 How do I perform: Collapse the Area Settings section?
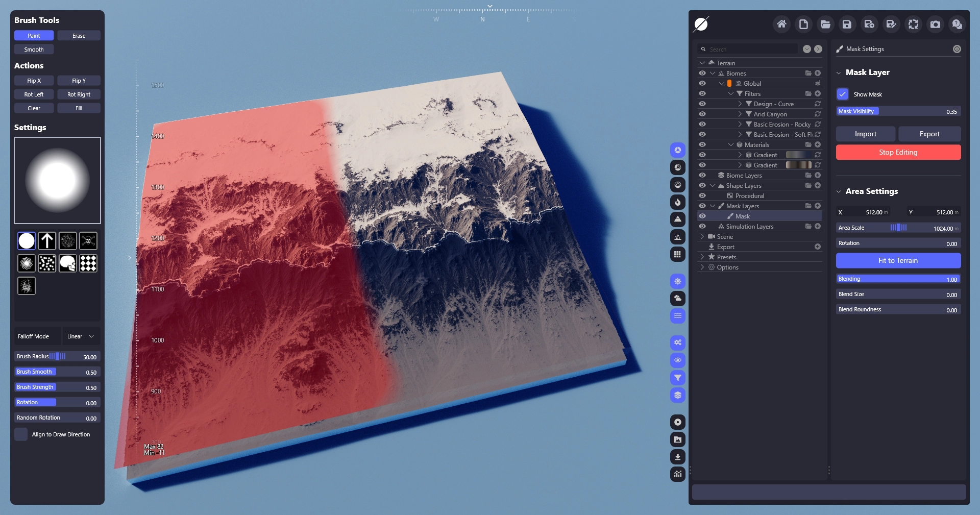point(839,191)
